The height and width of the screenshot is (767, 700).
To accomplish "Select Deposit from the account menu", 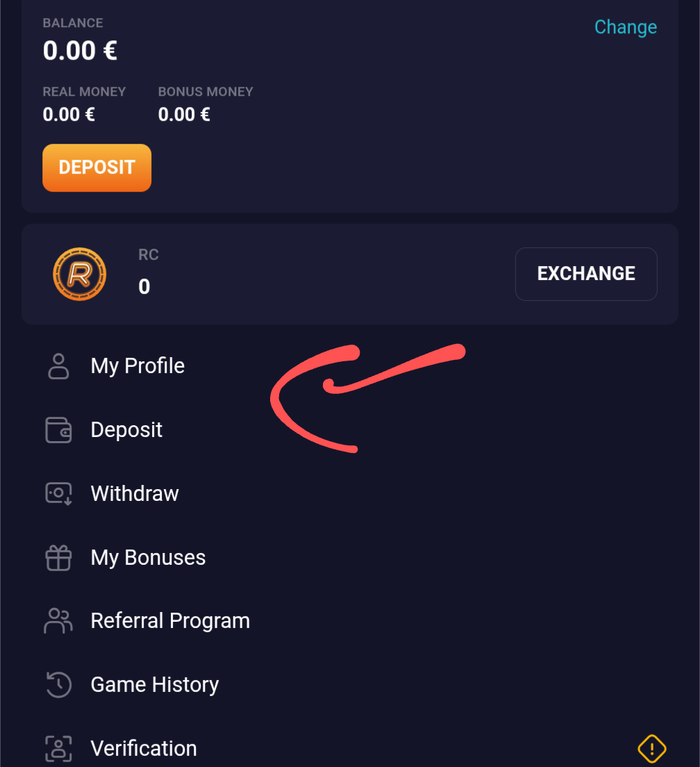I will 126,430.
